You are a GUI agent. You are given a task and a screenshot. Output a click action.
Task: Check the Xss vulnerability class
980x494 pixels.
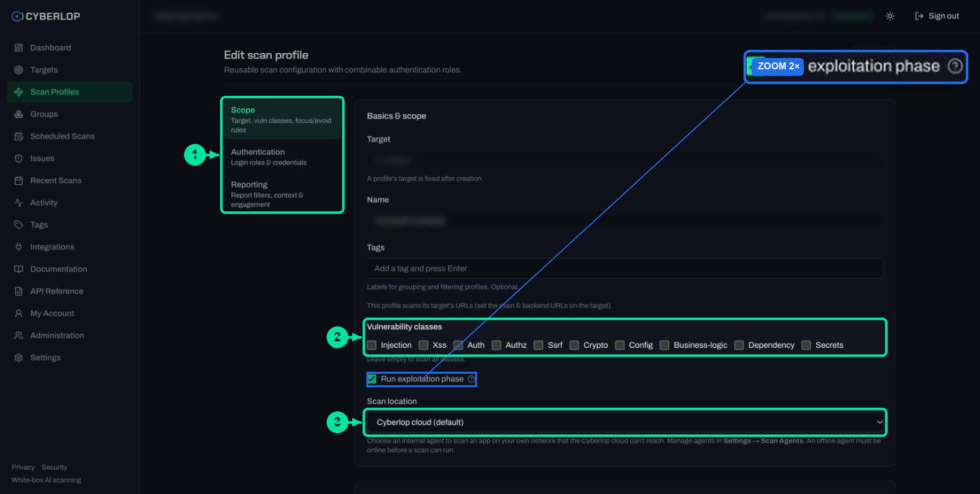click(423, 345)
